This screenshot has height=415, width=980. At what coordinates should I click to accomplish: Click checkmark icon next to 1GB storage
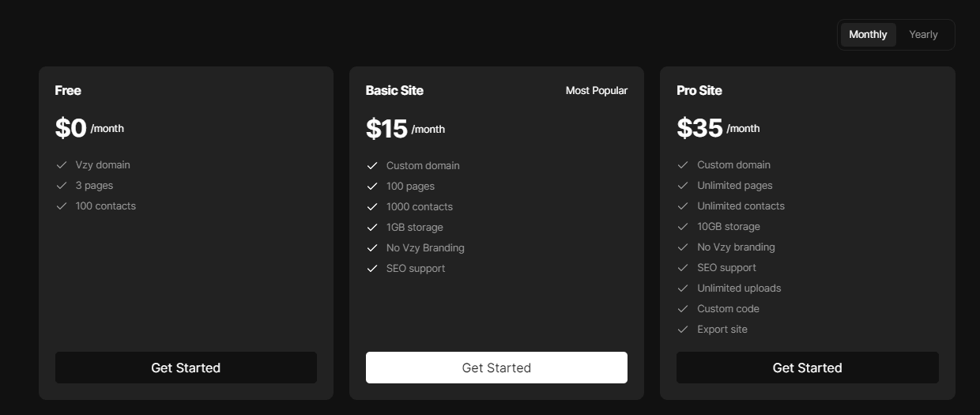pyautogui.click(x=372, y=228)
